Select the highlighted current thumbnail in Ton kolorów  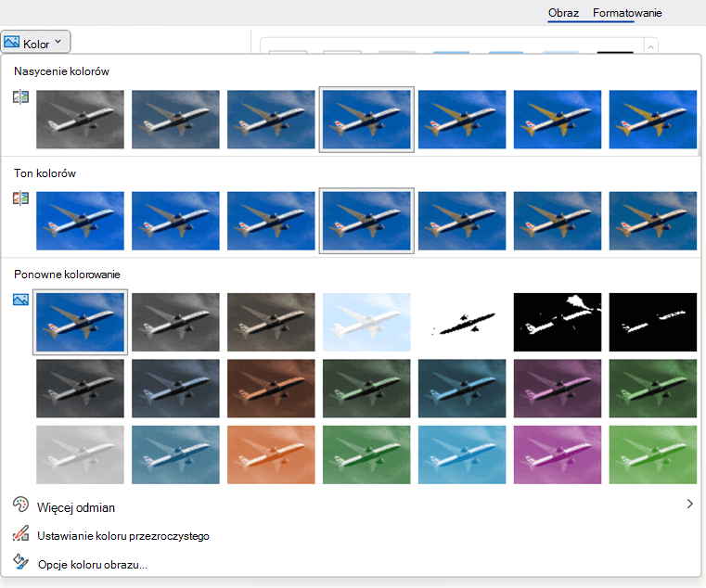coord(366,221)
